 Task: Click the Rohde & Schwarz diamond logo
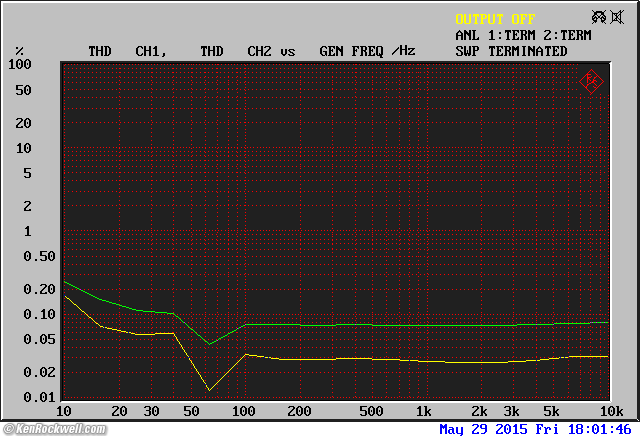tap(591, 82)
